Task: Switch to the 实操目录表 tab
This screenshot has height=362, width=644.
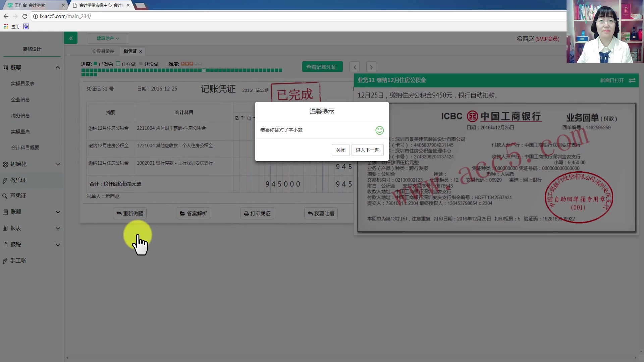Action: coord(103,51)
